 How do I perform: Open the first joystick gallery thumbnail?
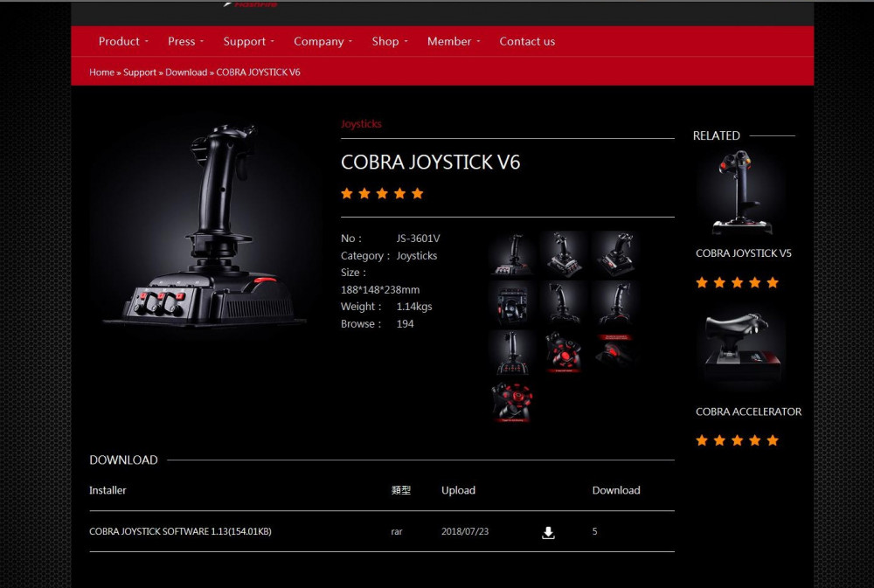(511, 254)
